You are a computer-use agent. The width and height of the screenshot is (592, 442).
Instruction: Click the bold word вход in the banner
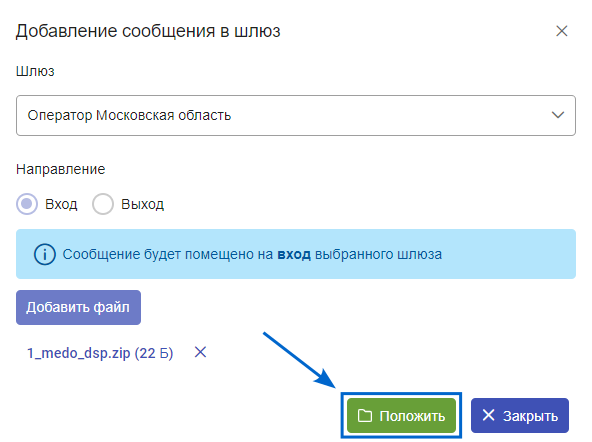294,255
